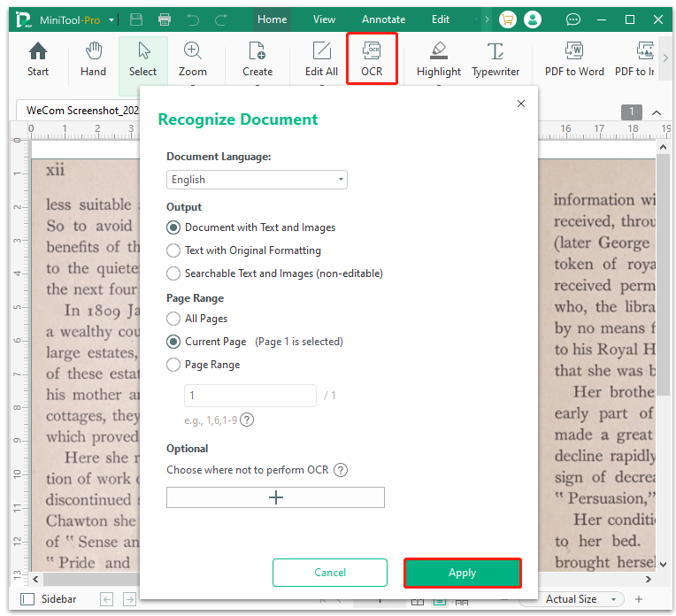Click the Cancel button

(330, 573)
